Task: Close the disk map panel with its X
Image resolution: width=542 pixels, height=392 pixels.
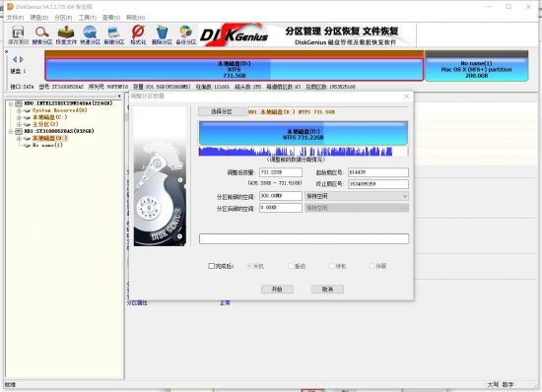Action: pyautogui.click(x=7, y=52)
